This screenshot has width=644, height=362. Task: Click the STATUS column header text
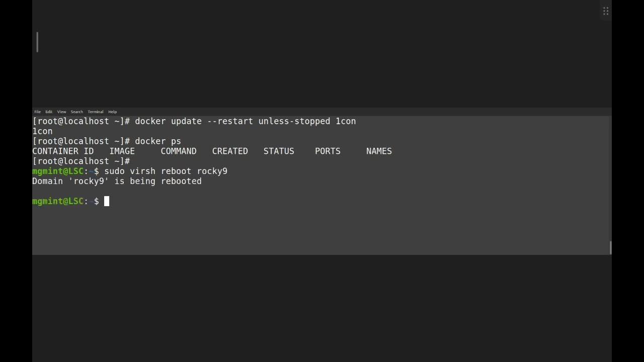tap(279, 151)
